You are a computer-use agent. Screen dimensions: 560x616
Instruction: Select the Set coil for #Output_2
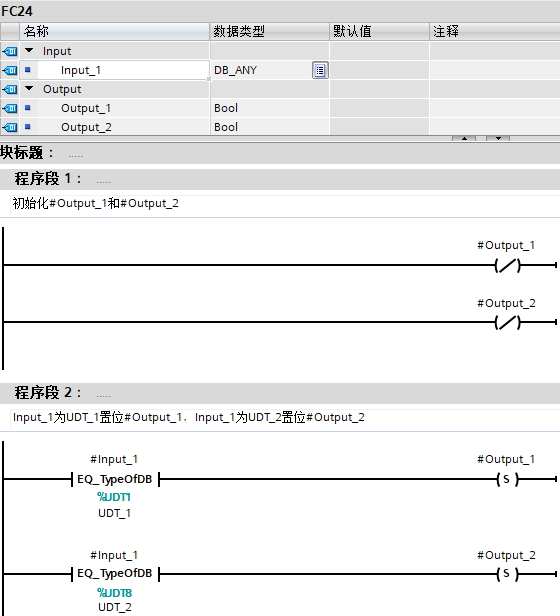tap(507, 574)
